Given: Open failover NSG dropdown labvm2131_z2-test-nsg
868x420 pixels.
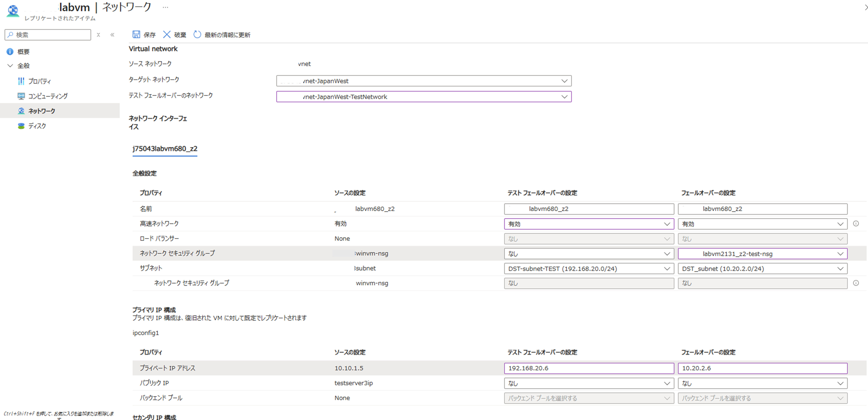Looking at the screenshot, I should pyautogui.click(x=762, y=254).
